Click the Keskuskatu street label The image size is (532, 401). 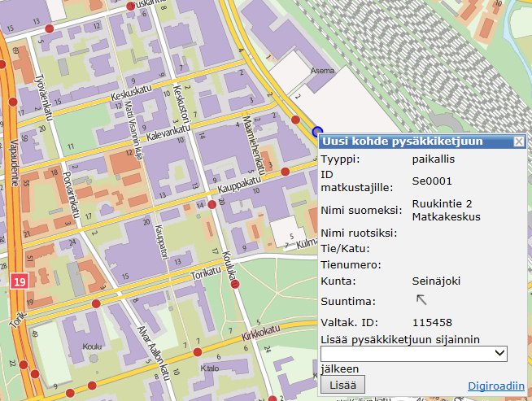131,93
